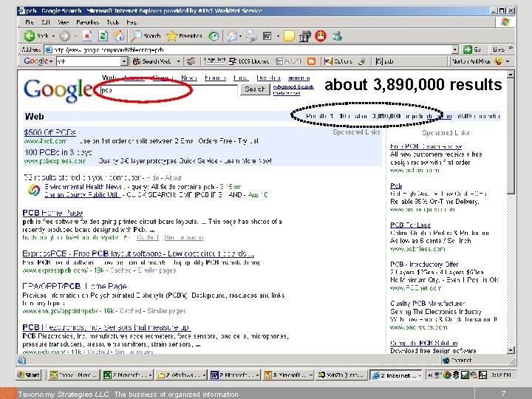Expand the Mail button dropdown arrow
This screenshot has height=399, width=532.
click(x=241, y=36)
